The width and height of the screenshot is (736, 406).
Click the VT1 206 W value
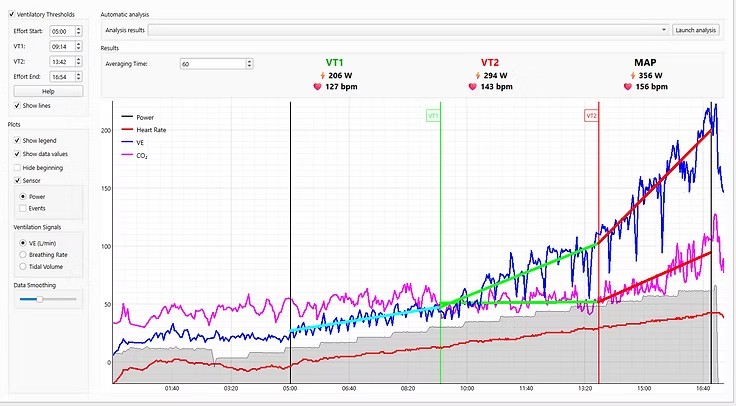tap(340, 76)
